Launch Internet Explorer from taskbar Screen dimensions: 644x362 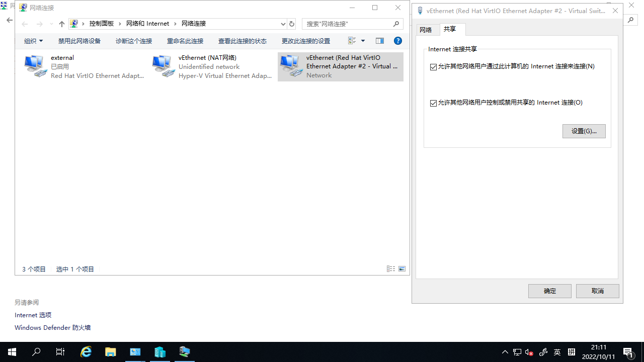tap(87, 352)
